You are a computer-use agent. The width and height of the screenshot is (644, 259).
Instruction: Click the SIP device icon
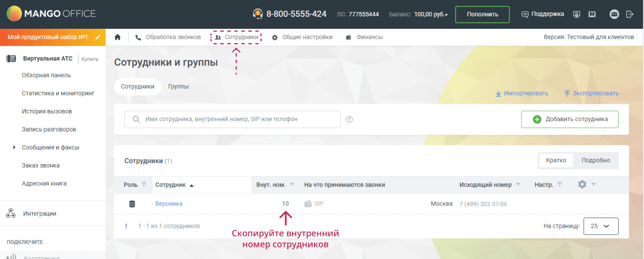pyautogui.click(x=308, y=204)
